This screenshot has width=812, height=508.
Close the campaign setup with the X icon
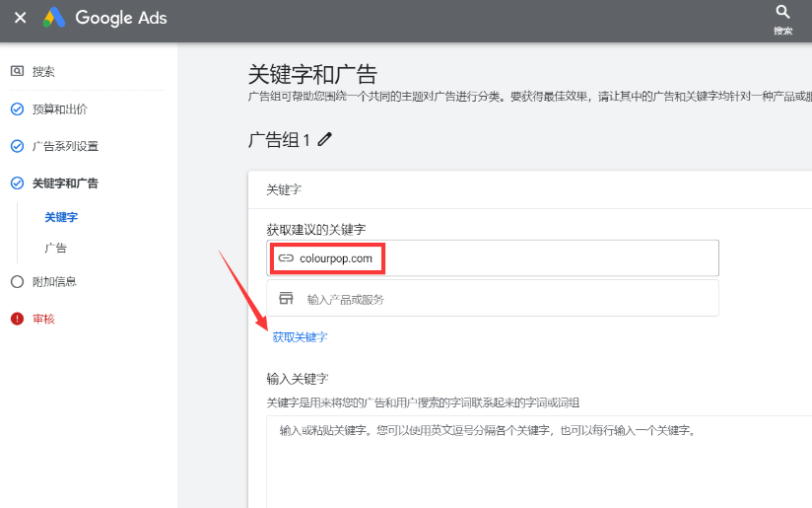tap(20, 18)
